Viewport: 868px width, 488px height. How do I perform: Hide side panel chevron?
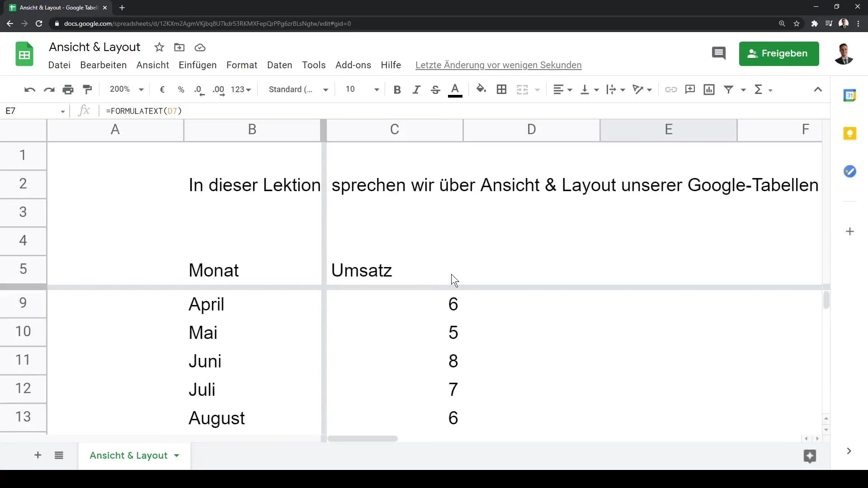(849, 451)
